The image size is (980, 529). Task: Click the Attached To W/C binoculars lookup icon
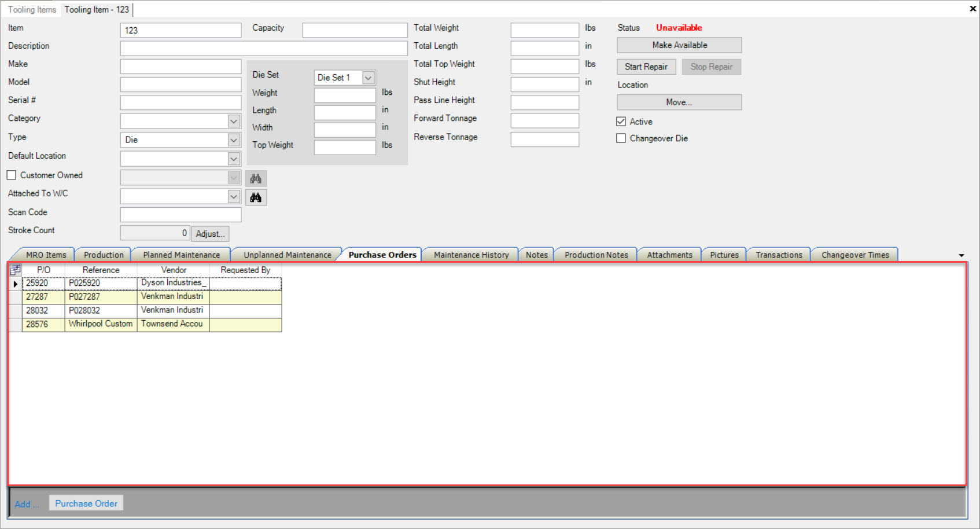[256, 197]
